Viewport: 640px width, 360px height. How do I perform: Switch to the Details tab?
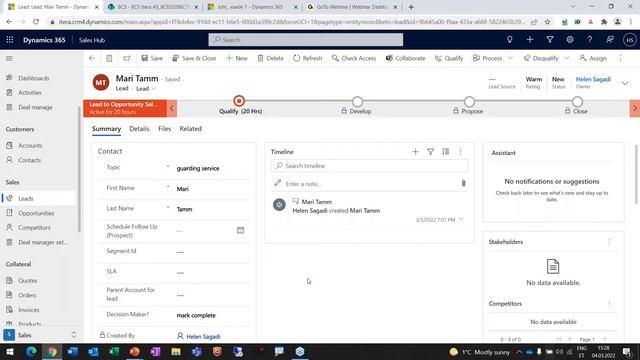click(139, 129)
